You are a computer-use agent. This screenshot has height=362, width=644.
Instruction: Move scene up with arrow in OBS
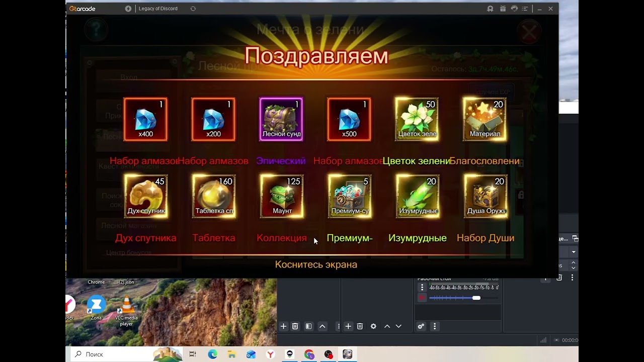tap(323, 326)
